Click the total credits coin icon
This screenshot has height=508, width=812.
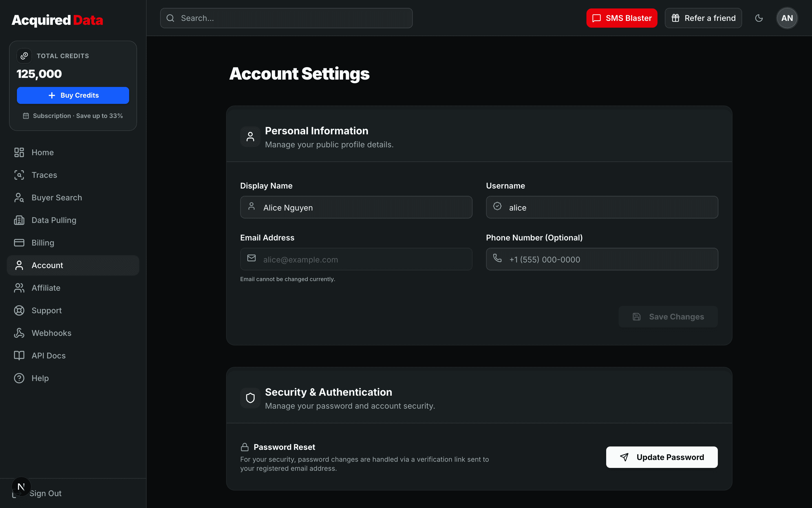pos(24,56)
